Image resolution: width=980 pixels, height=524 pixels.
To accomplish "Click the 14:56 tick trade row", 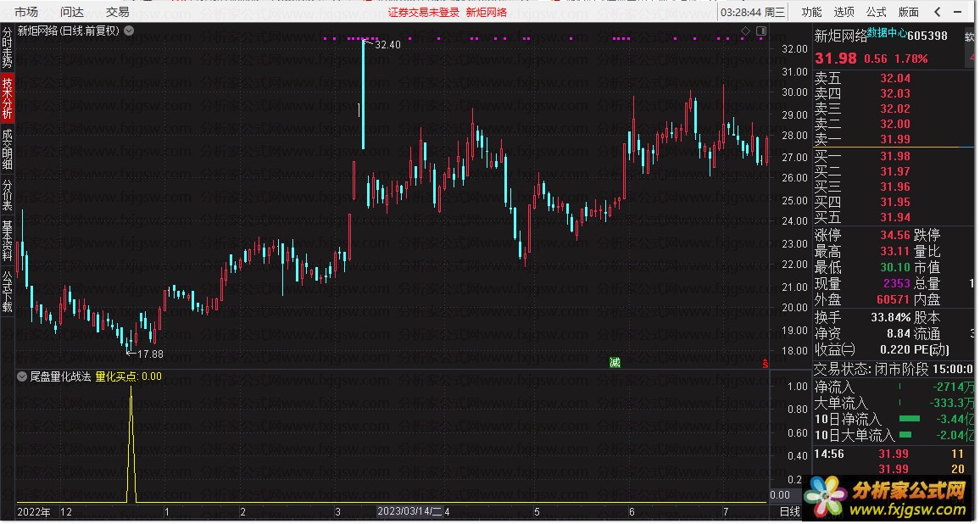I will [x=894, y=454].
